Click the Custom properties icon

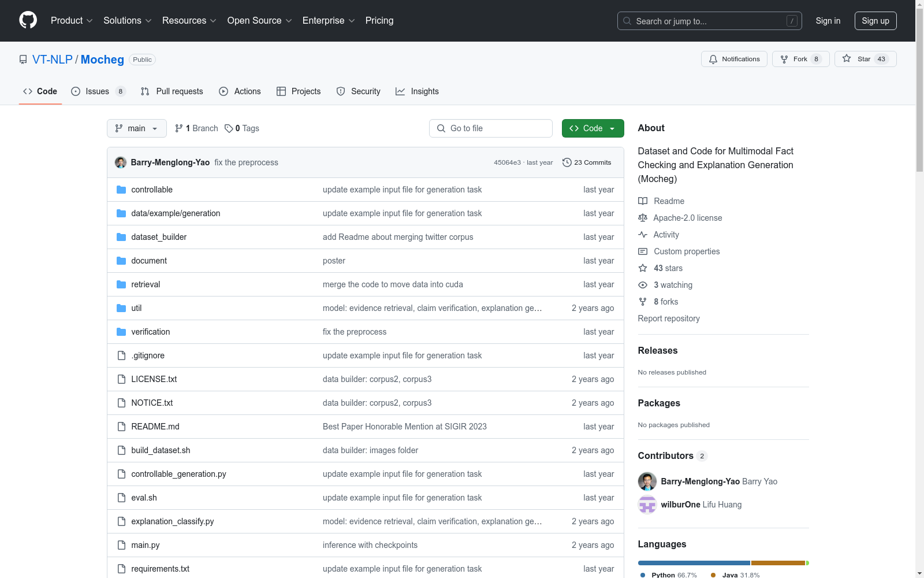(x=643, y=251)
